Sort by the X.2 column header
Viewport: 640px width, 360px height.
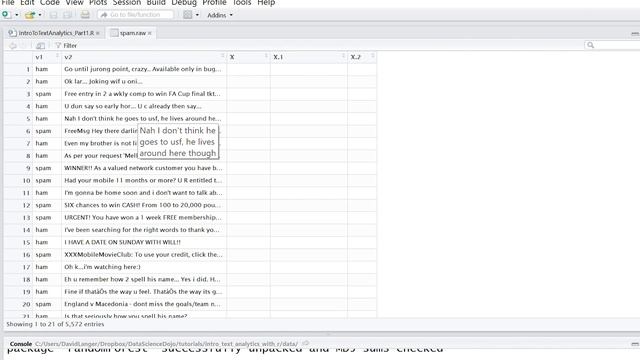click(362, 57)
